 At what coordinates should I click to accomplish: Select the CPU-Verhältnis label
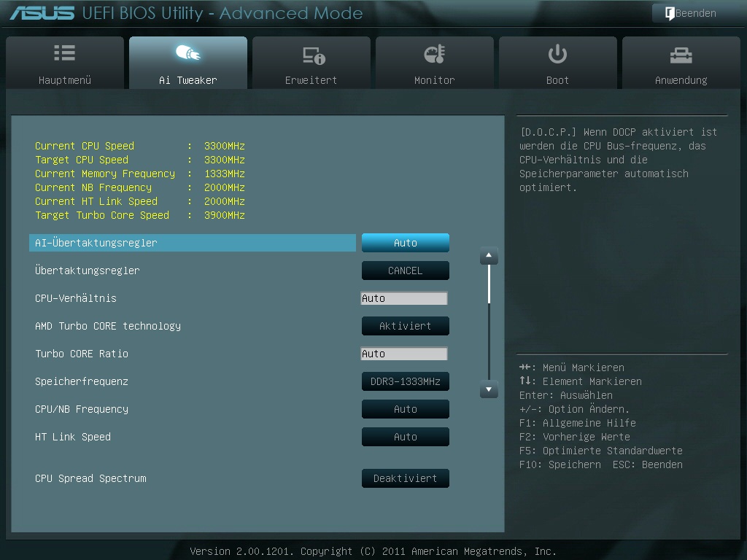pyautogui.click(x=76, y=298)
